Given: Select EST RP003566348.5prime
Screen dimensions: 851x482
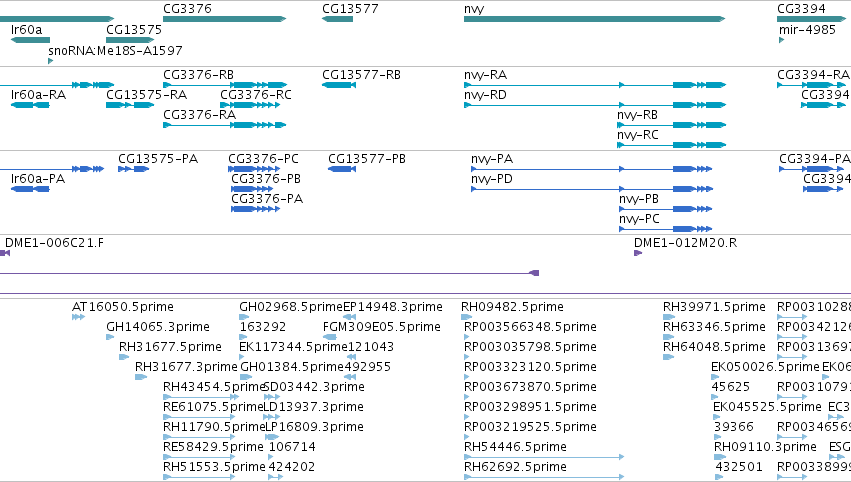Looking at the screenshot, I should pos(467,337).
